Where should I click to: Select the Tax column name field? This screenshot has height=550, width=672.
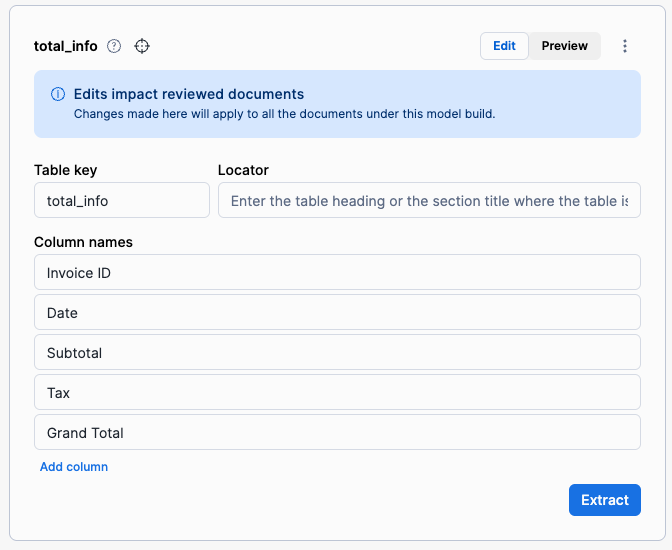pyautogui.click(x=337, y=392)
